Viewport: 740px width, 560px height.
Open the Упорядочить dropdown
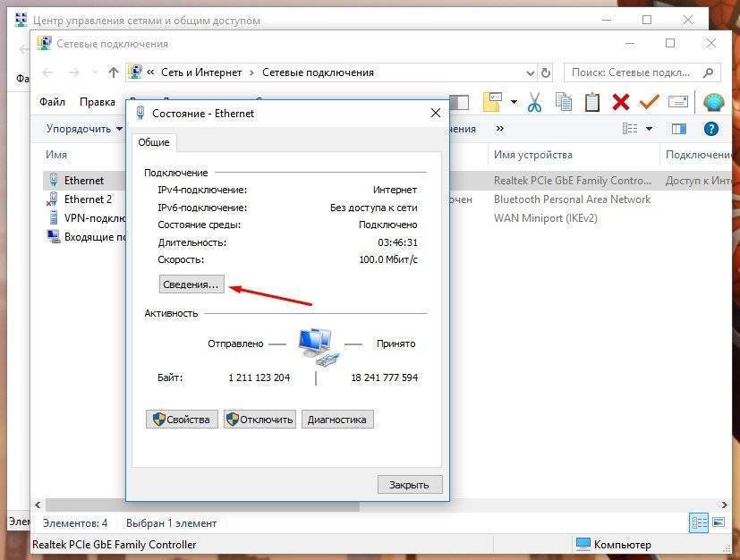[x=84, y=129]
